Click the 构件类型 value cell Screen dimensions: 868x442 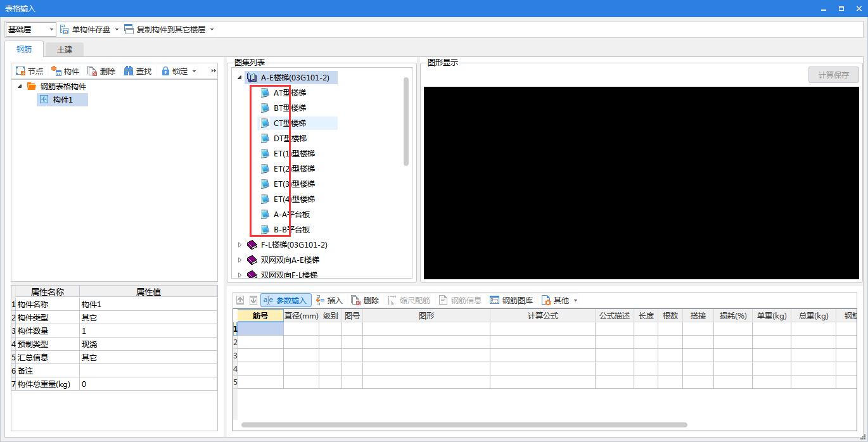click(x=148, y=318)
